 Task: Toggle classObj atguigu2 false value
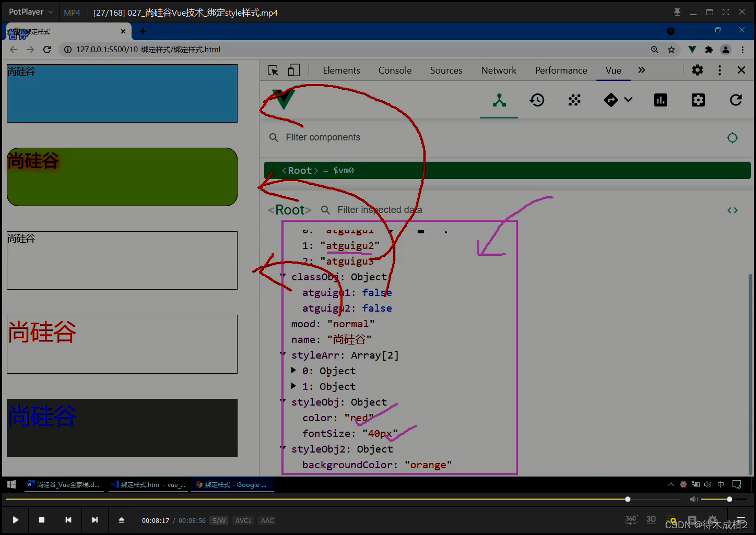pos(377,308)
